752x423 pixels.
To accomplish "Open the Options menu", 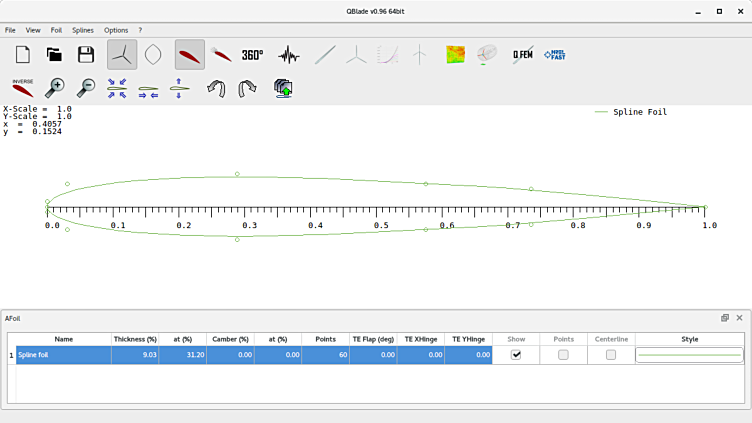I will pos(116,30).
